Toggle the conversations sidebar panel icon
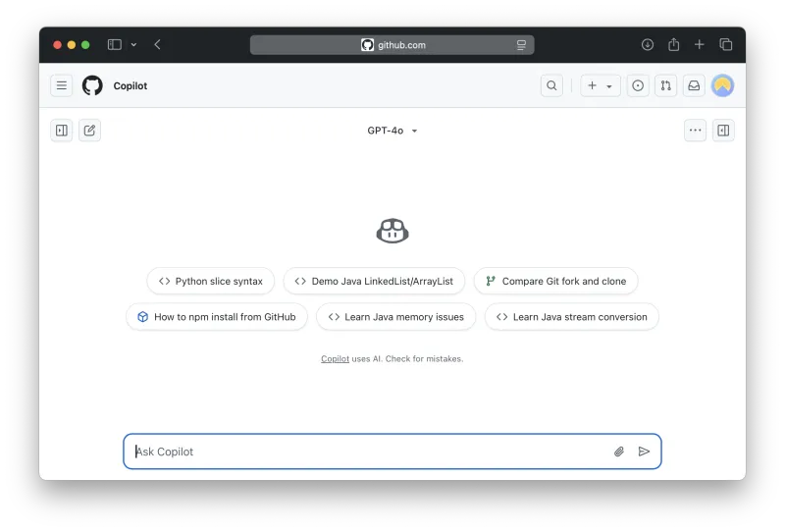785x532 pixels. (62, 131)
